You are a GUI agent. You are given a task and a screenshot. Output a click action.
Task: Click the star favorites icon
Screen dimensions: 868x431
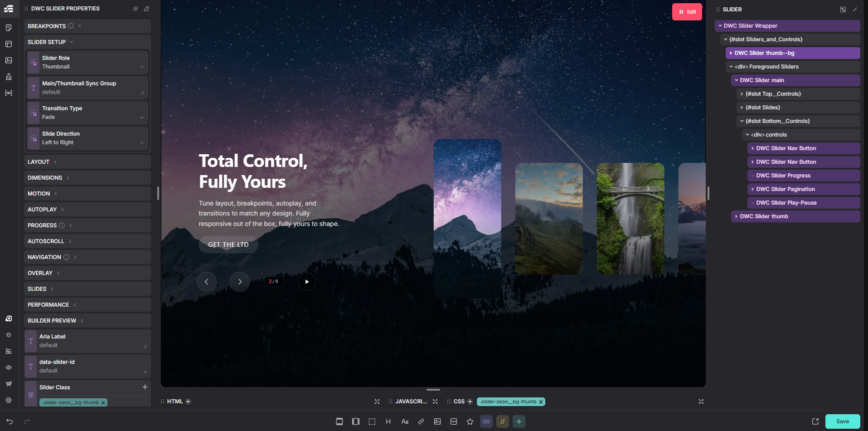[x=470, y=421]
